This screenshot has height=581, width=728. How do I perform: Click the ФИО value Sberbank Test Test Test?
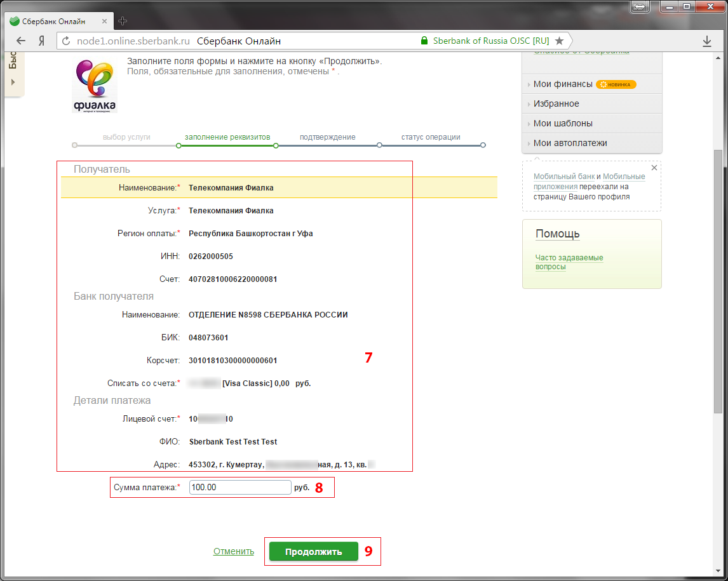(233, 442)
